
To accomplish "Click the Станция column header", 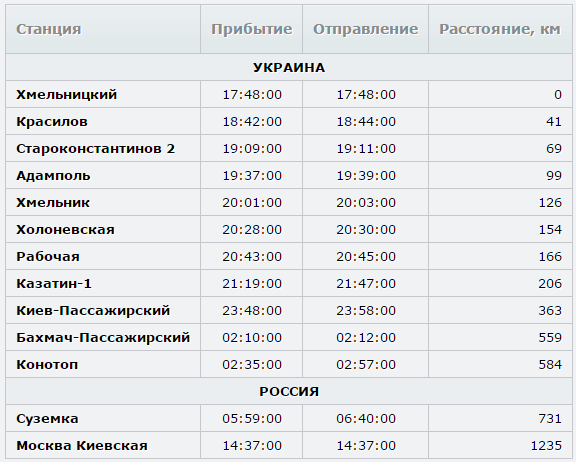I will point(48,29).
